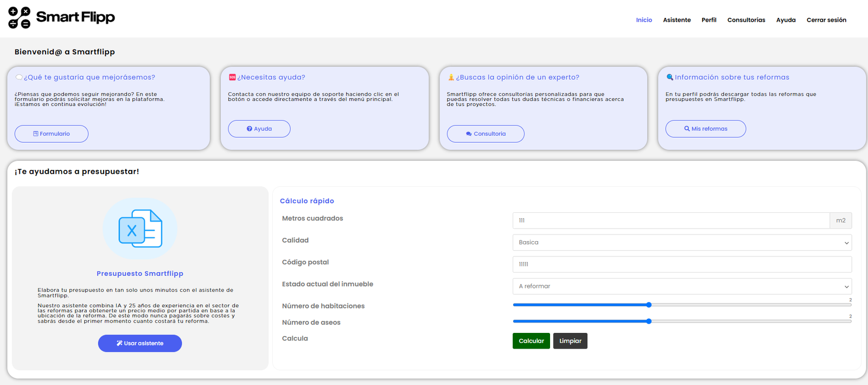The height and width of the screenshot is (385, 868).
Task: Click the Limpiar button
Action: (570, 341)
